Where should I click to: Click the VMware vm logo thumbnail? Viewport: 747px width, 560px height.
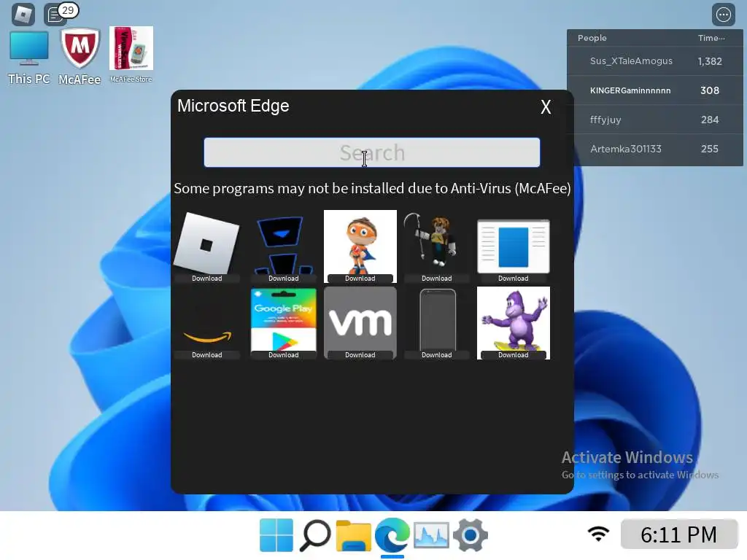pyautogui.click(x=360, y=320)
